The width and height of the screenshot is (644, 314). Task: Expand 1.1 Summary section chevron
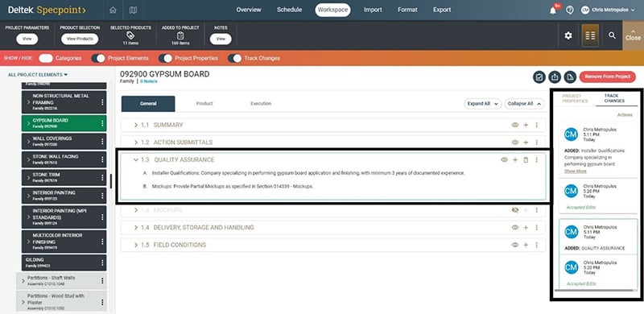click(x=136, y=125)
